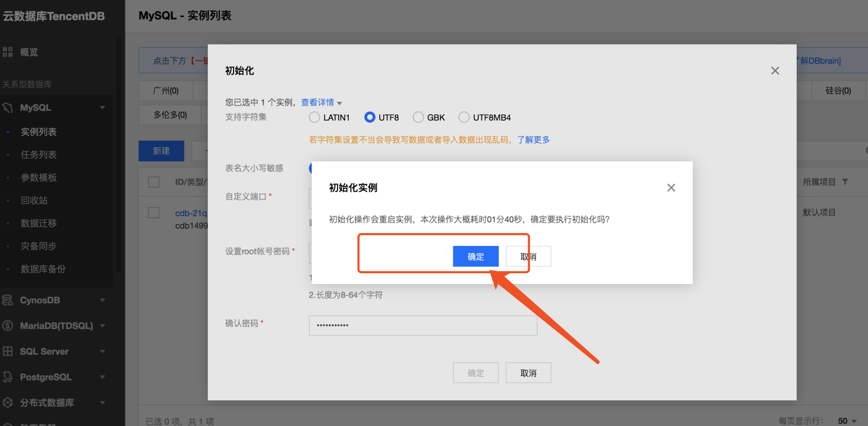The height and width of the screenshot is (426, 868).
Task: Click the 概览 overview grid icon
Action: point(8,52)
